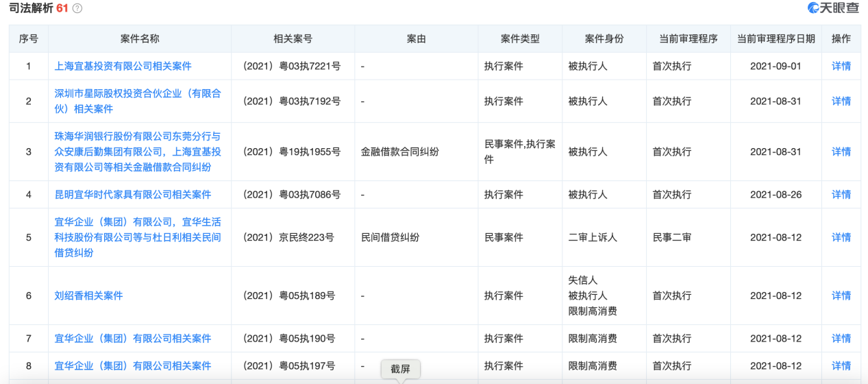Click 详情 for case 京民终223号
This screenshot has width=868, height=384.
point(841,237)
